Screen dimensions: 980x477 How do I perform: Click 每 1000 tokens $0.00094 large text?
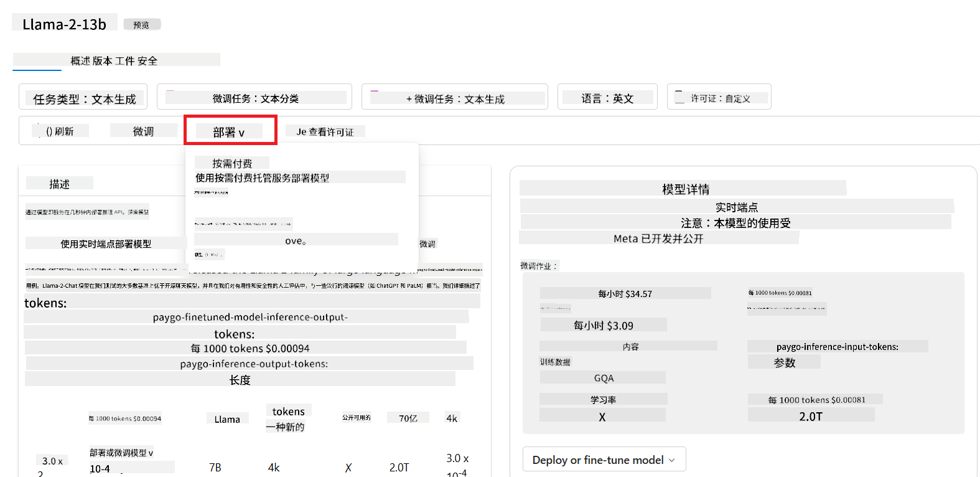(x=250, y=348)
